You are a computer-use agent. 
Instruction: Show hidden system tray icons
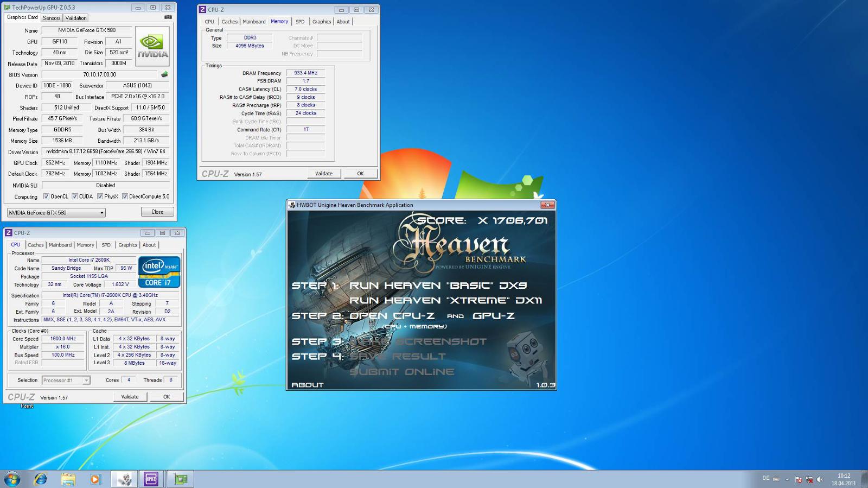click(x=787, y=479)
